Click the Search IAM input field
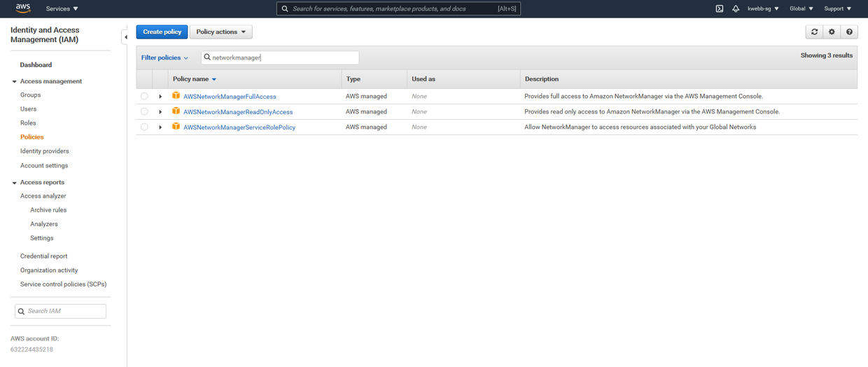868x367 pixels. [60, 311]
